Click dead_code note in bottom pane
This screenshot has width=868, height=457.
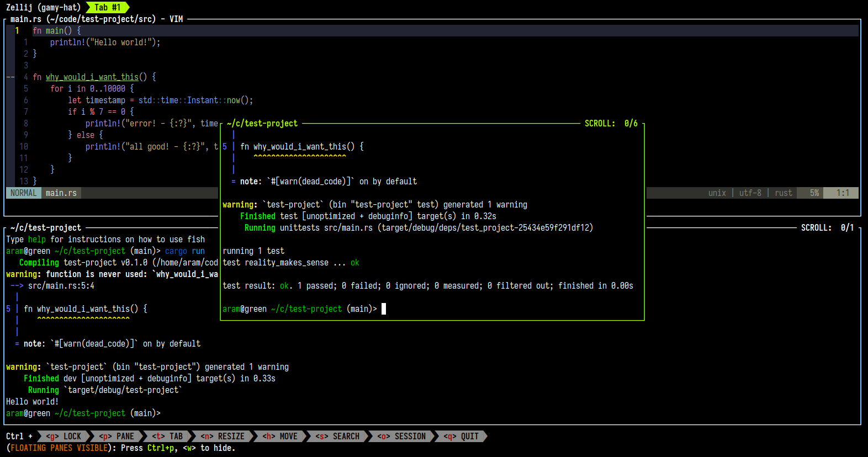pos(108,343)
